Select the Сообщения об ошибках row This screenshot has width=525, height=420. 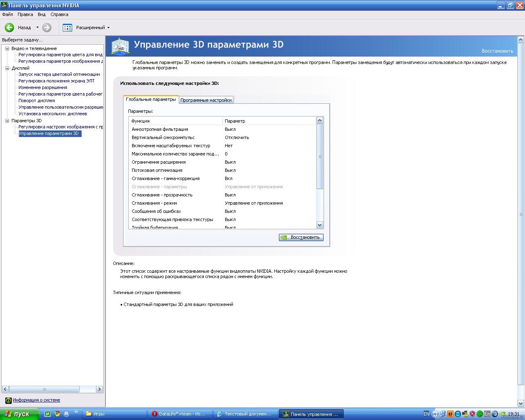(222, 211)
